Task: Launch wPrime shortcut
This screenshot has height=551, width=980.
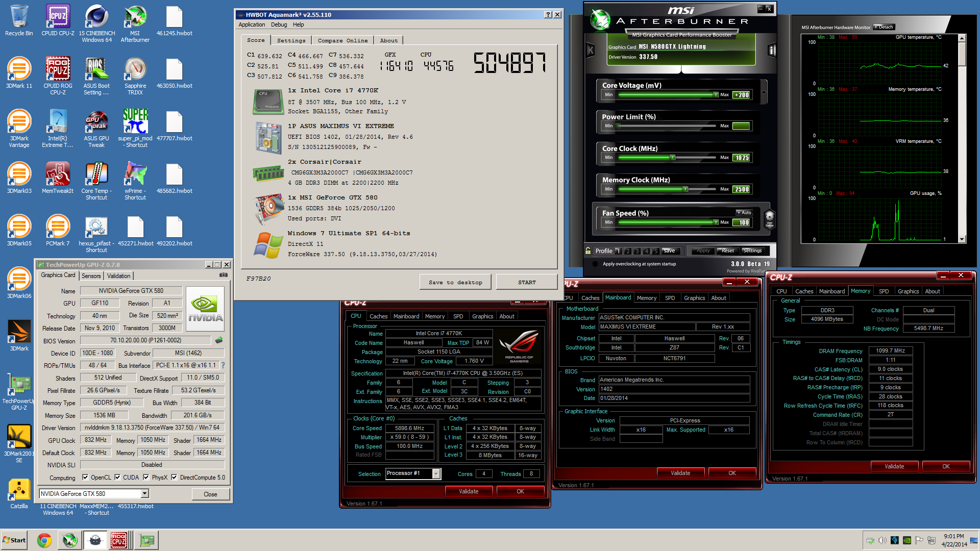Action: [135, 181]
